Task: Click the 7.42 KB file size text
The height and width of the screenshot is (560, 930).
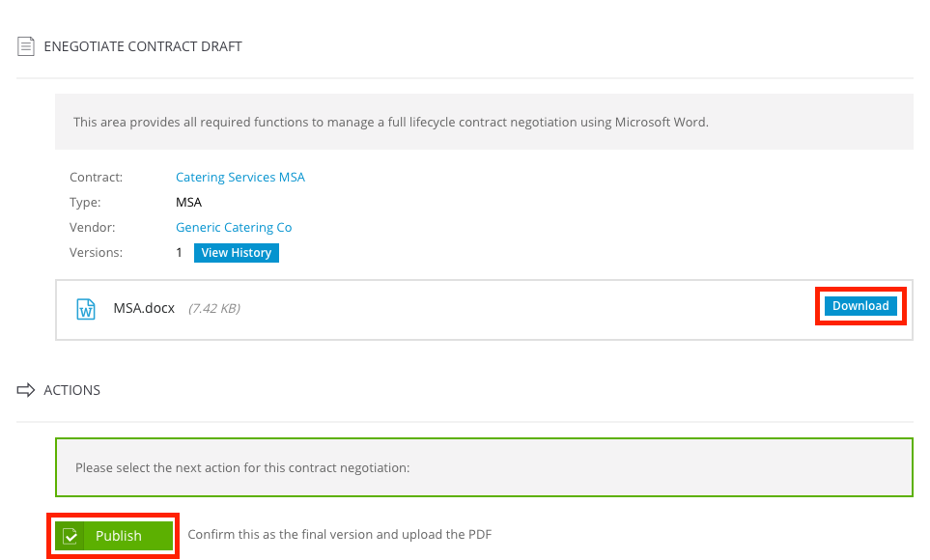Action: [214, 308]
